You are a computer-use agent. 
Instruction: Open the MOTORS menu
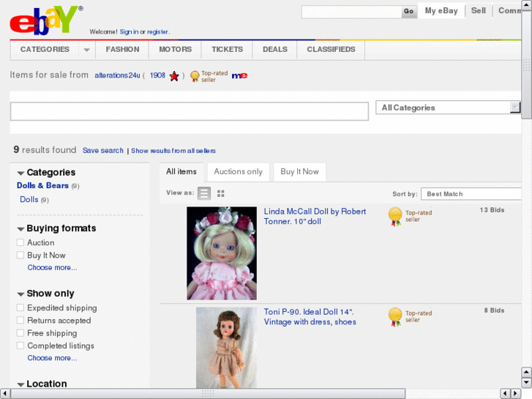tap(175, 50)
